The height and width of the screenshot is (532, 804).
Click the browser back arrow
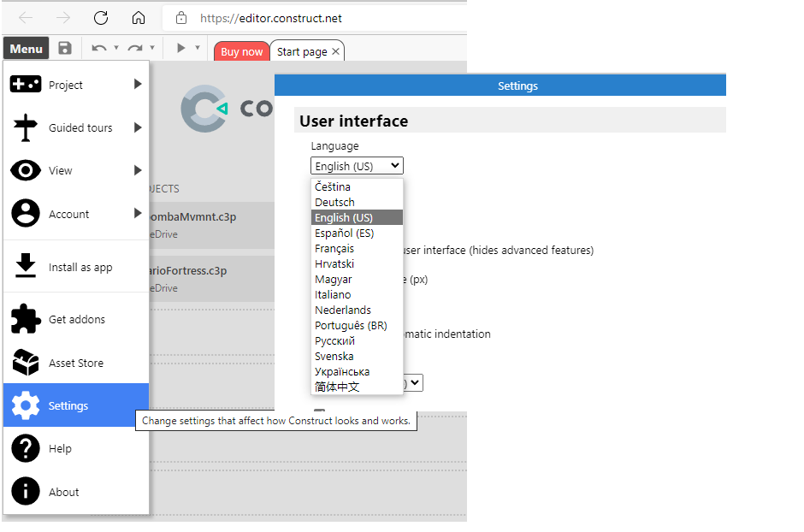coord(26,18)
